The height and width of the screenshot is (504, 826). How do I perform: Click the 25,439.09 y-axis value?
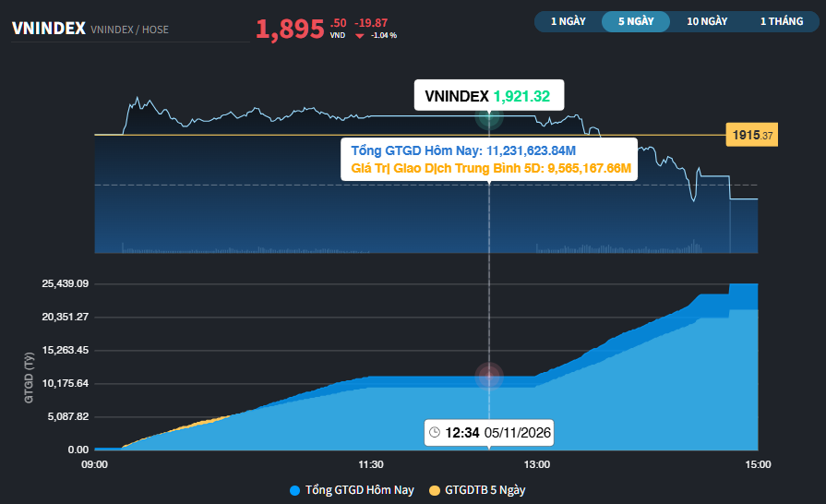[x=66, y=284]
